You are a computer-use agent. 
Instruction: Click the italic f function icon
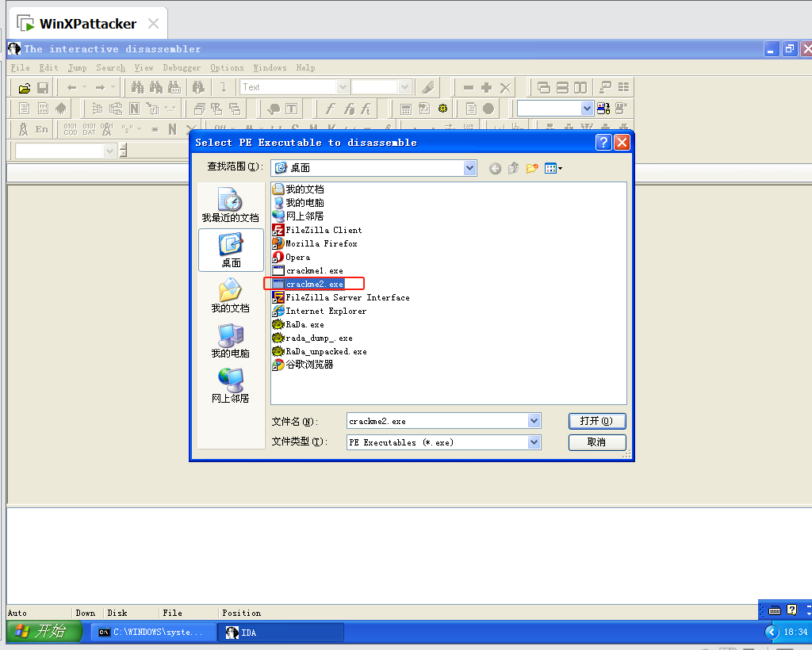pos(330,109)
